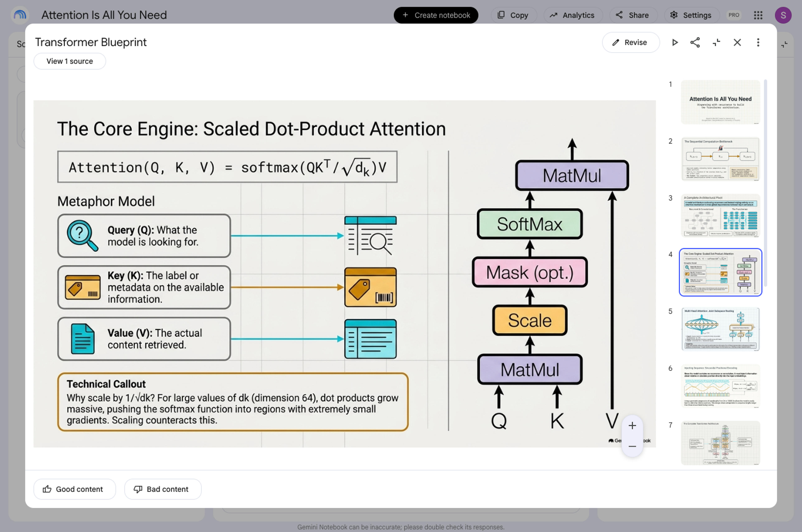
Task: Share the Transformer Blueprint slide deck icon
Action: [x=695, y=42]
